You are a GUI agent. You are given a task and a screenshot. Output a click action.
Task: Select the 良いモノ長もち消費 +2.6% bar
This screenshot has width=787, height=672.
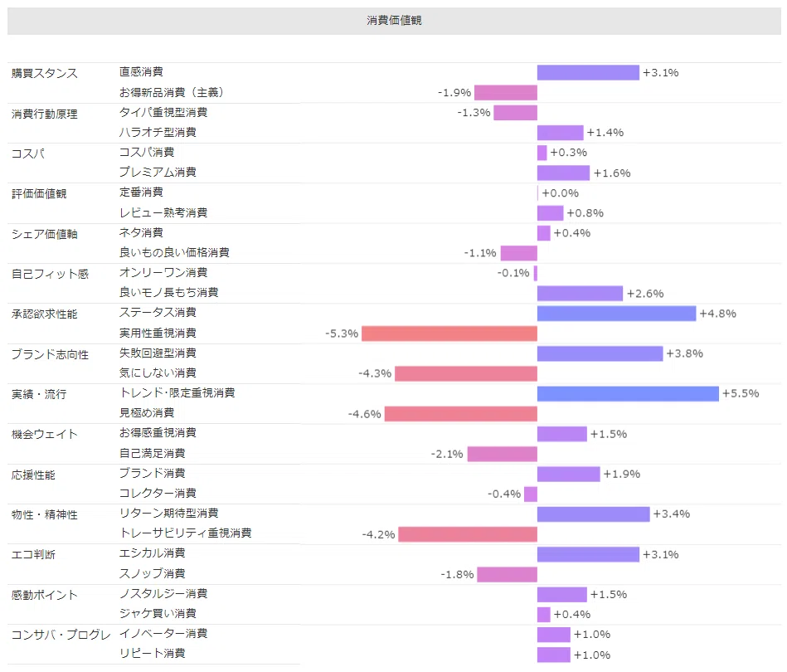coord(580,294)
